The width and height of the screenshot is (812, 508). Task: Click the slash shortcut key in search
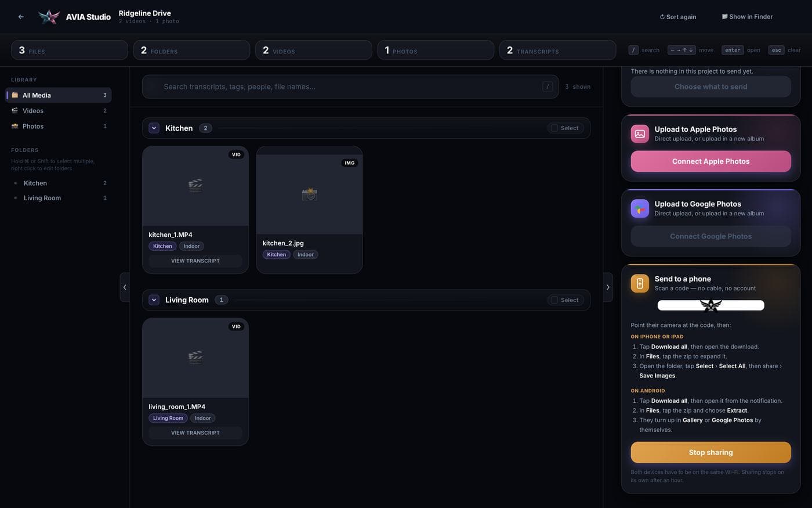[x=548, y=87]
